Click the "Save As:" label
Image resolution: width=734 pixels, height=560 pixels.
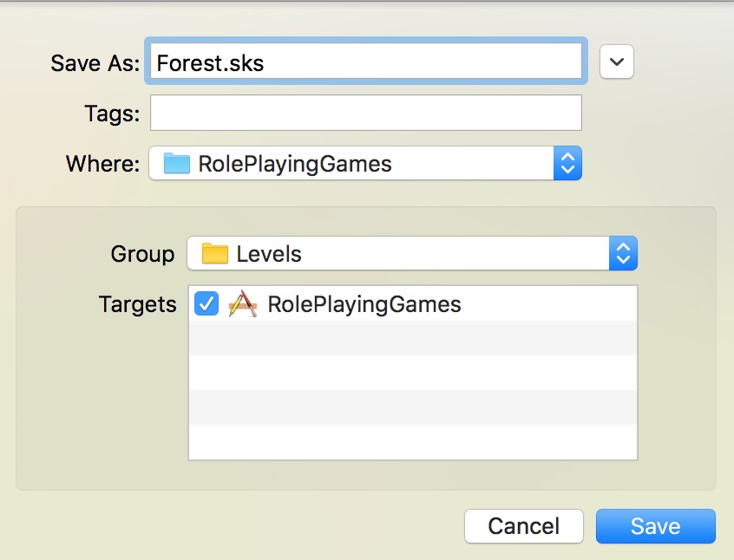click(x=95, y=63)
